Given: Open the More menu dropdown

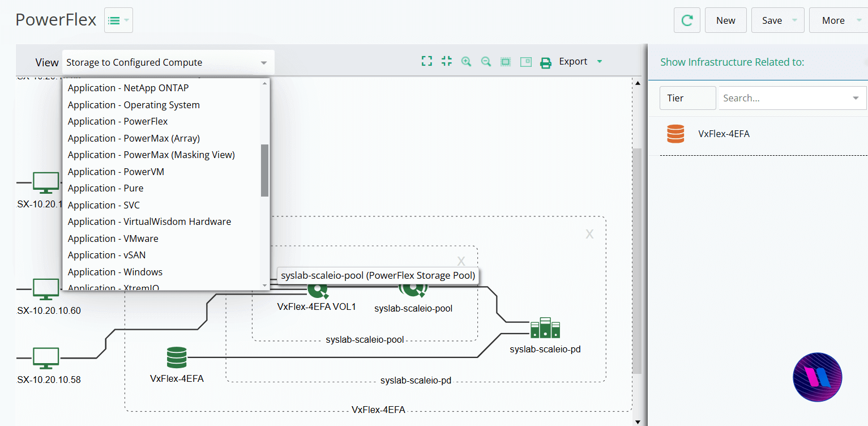Looking at the screenshot, I should coord(839,20).
